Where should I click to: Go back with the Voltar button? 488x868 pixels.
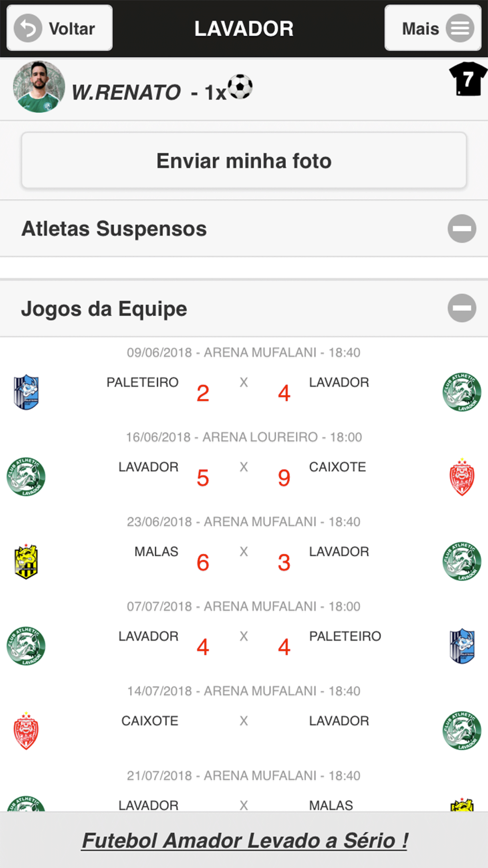coord(60,28)
